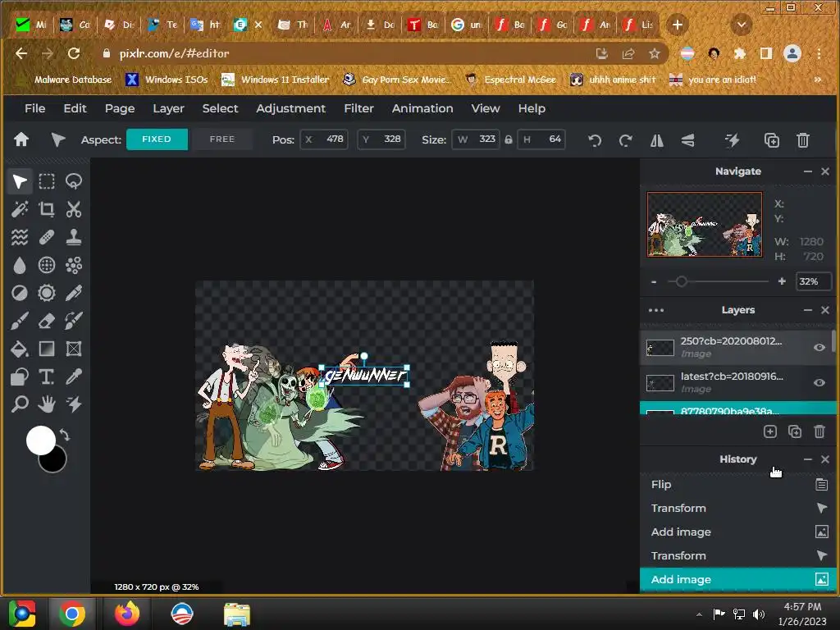
Task: Choose the Color Picker eyedropper
Action: [73, 377]
